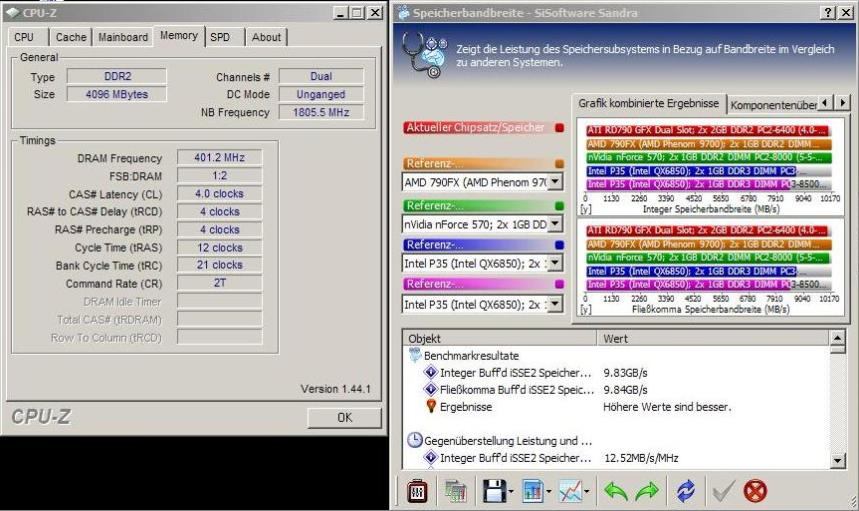Open the bar chart view icon
This screenshot has width=859, height=511.
pyautogui.click(x=532, y=491)
